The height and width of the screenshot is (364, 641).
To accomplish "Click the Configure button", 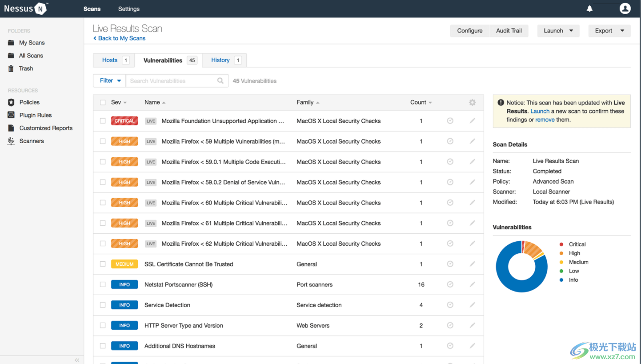I will [469, 31].
